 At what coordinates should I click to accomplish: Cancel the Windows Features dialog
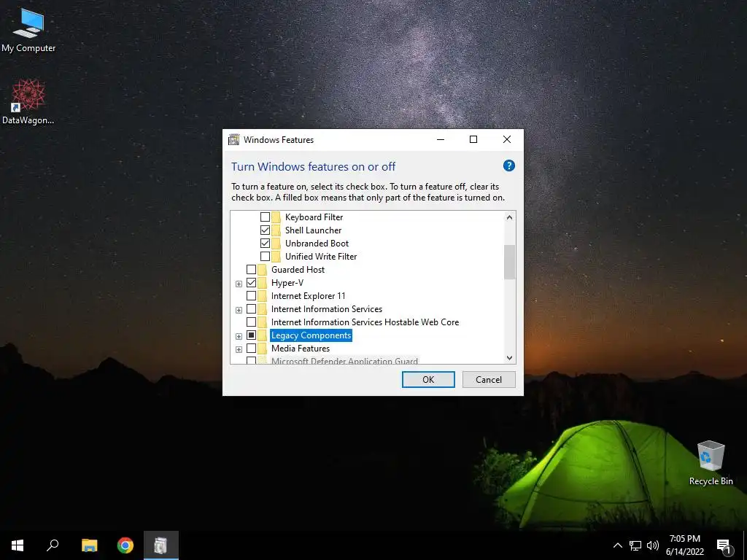pos(489,379)
